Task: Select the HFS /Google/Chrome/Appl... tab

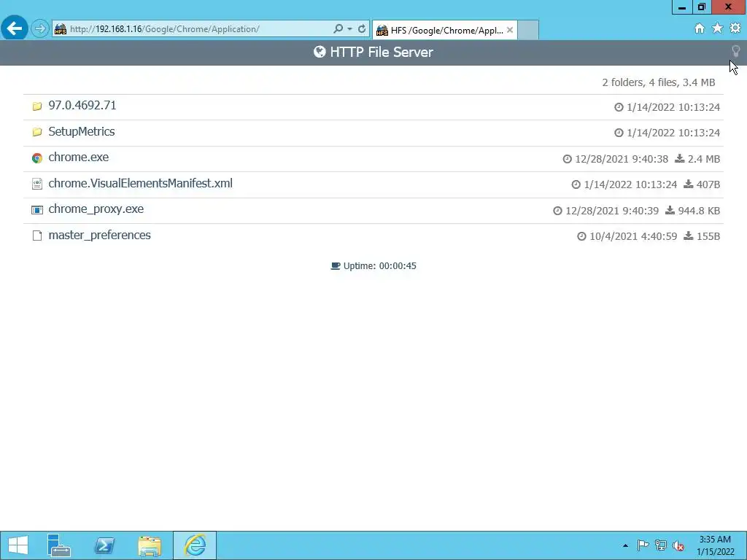Action: pyautogui.click(x=445, y=30)
